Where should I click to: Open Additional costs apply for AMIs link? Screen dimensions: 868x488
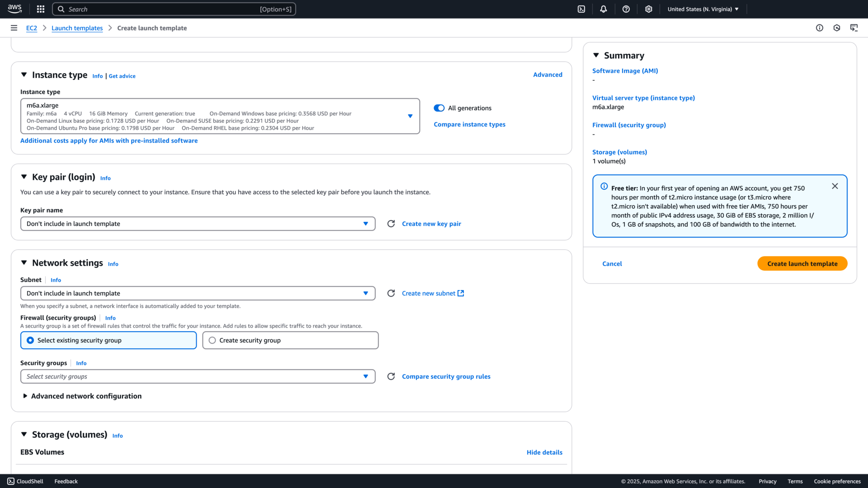(x=109, y=141)
